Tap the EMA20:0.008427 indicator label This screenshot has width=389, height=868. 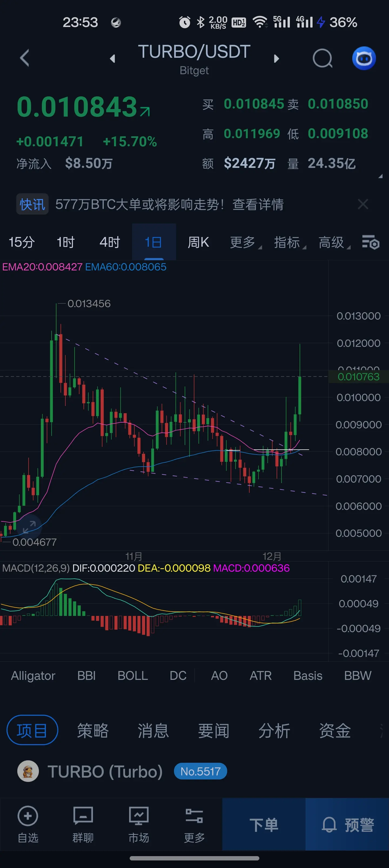click(42, 267)
